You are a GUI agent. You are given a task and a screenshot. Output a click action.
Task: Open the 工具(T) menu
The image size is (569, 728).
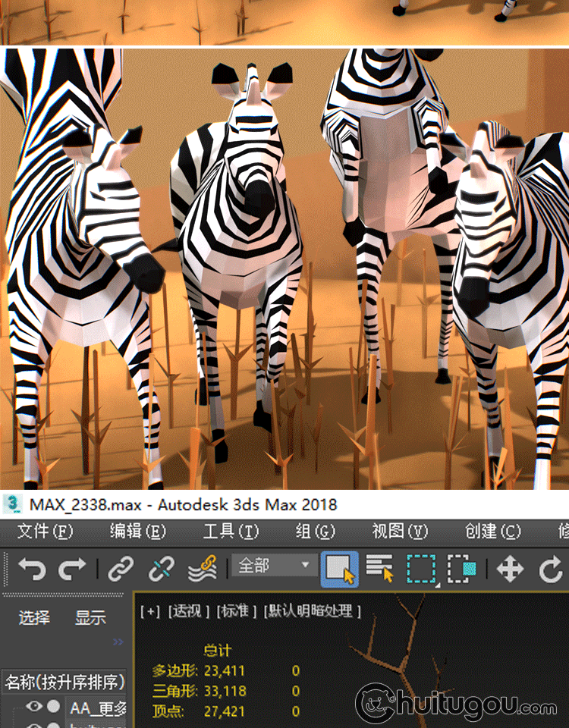point(231,531)
